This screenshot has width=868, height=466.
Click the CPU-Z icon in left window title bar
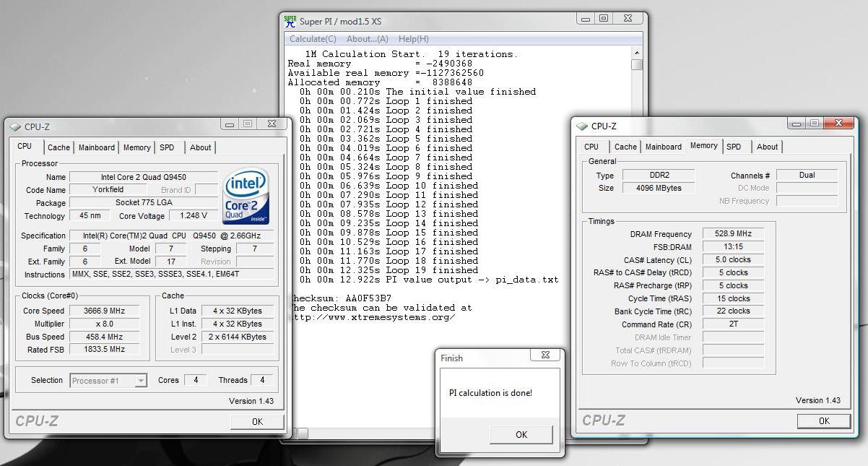click(x=15, y=126)
